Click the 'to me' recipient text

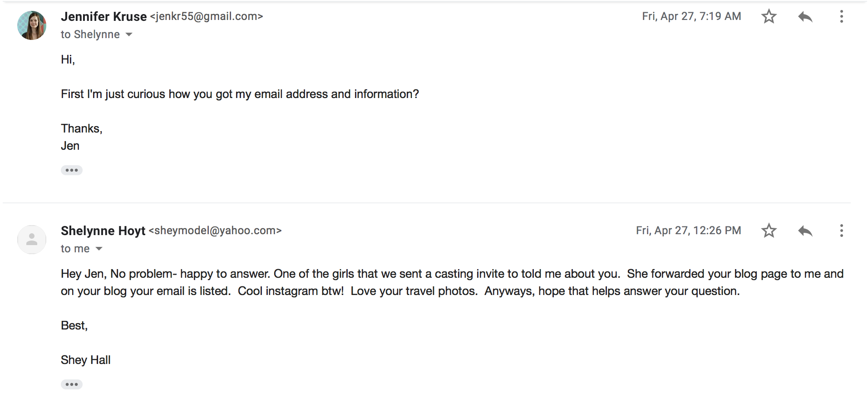(x=75, y=249)
